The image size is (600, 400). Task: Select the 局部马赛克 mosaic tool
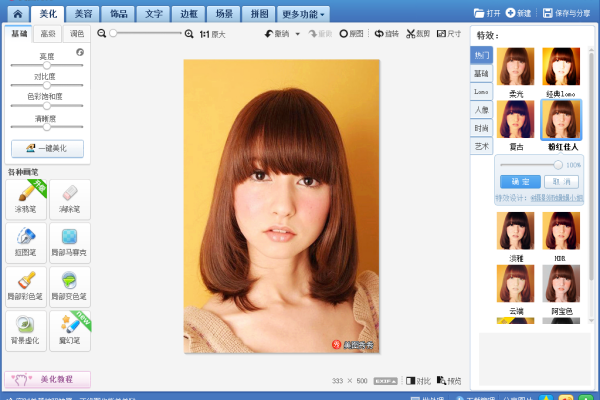(x=69, y=242)
